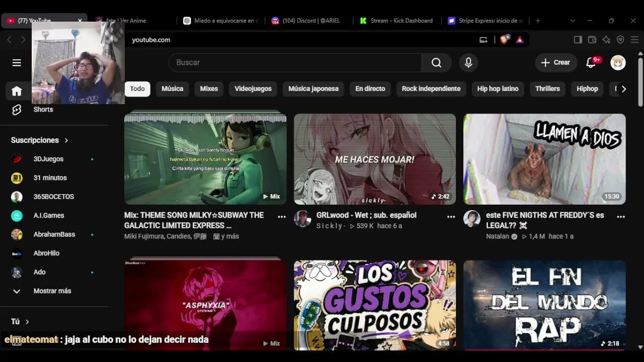Open the notifications bell
This screenshot has width=644, height=362.
point(591,62)
